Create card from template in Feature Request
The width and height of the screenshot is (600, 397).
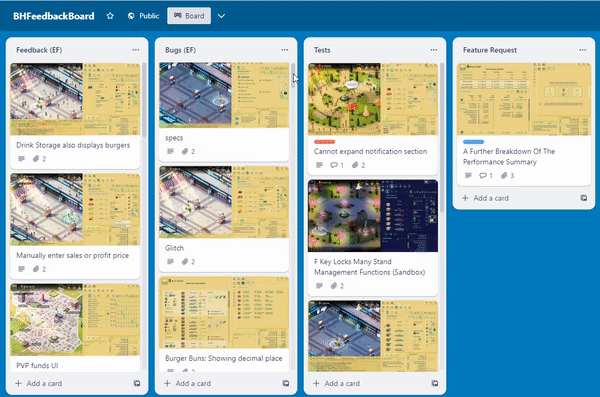coord(584,198)
